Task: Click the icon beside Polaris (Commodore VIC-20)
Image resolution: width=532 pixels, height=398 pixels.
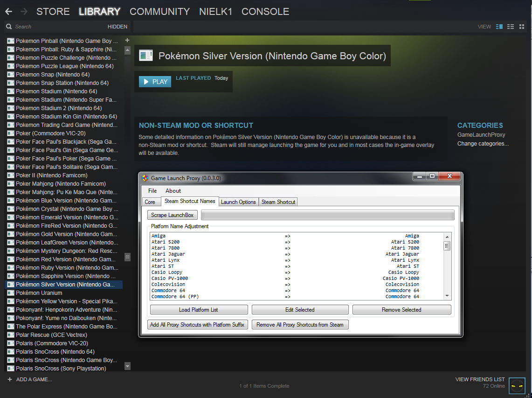Action: 11,343
